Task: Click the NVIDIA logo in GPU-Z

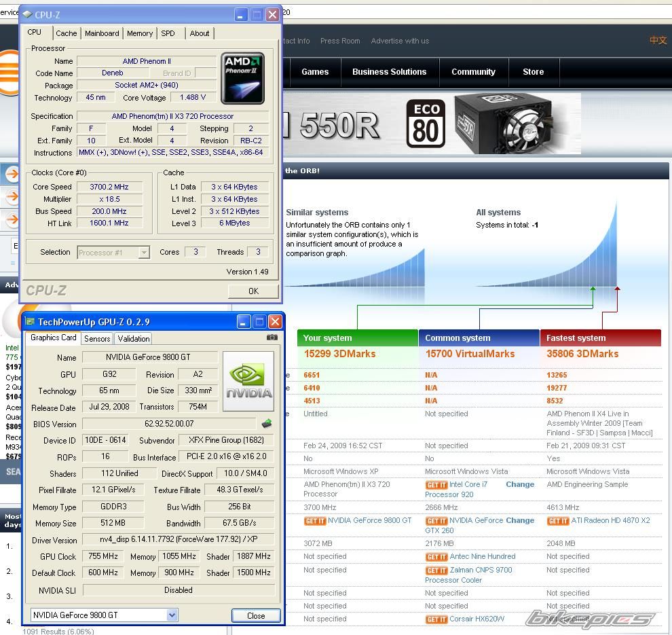Action: pyautogui.click(x=248, y=381)
